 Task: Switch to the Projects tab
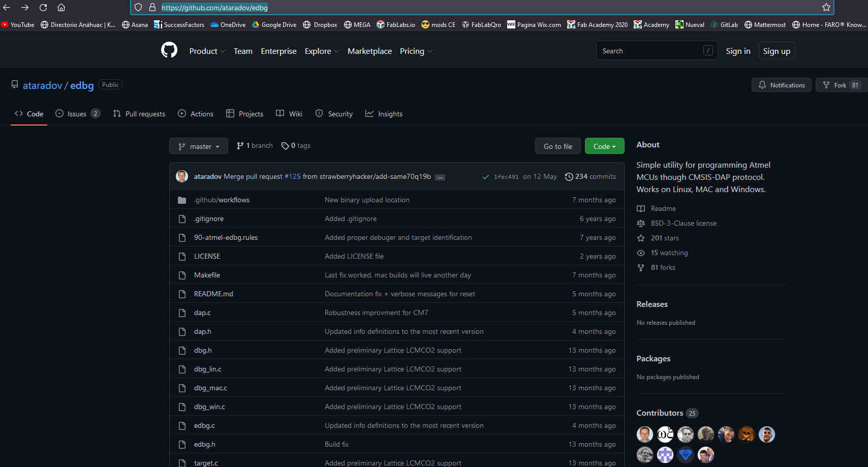[x=244, y=114]
